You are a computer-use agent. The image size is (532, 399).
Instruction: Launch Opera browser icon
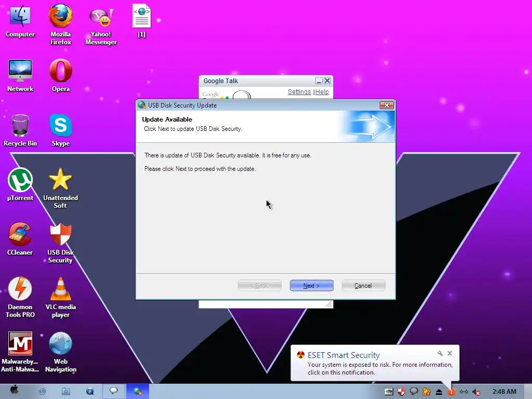coord(60,75)
